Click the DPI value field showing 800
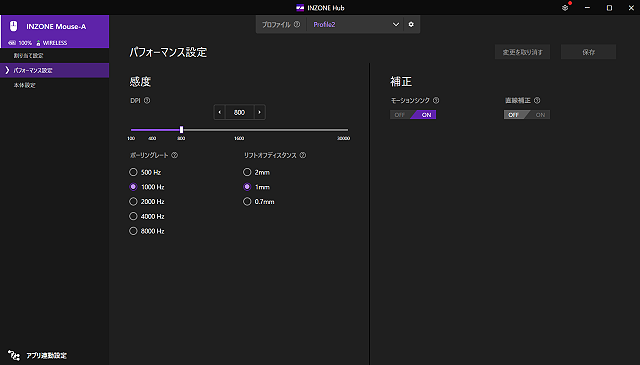The height and width of the screenshot is (365, 640). (x=240, y=112)
